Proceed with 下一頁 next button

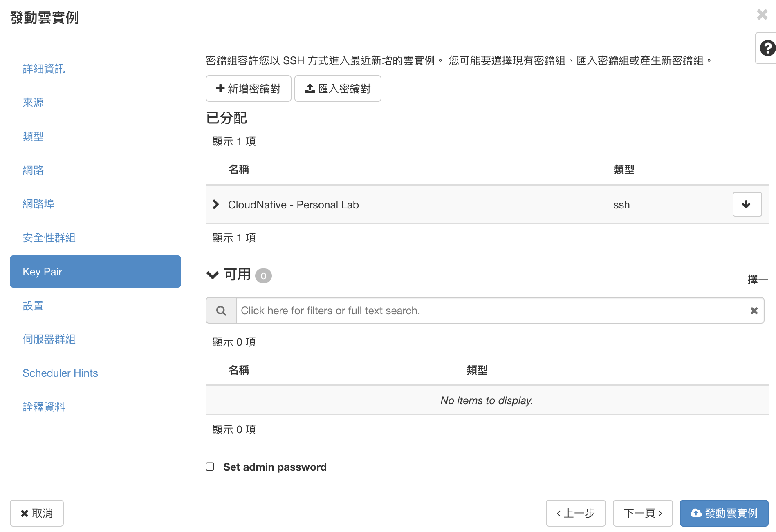click(642, 513)
